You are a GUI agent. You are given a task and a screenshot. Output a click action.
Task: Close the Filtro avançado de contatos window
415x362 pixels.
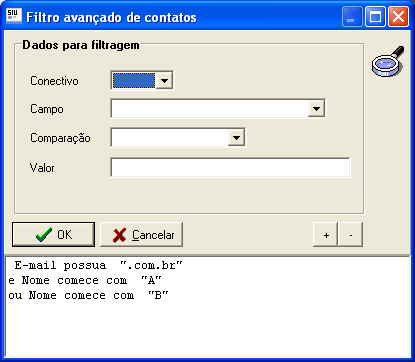click(398, 17)
